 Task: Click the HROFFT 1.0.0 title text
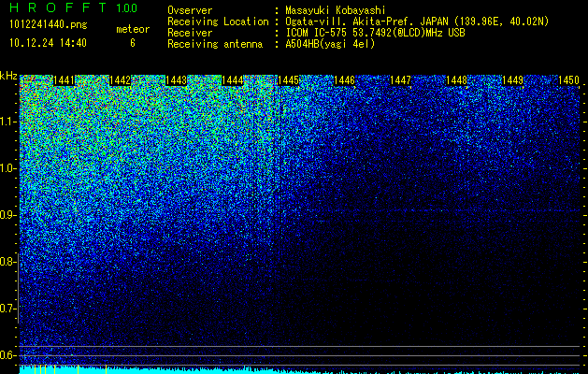coord(74,7)
